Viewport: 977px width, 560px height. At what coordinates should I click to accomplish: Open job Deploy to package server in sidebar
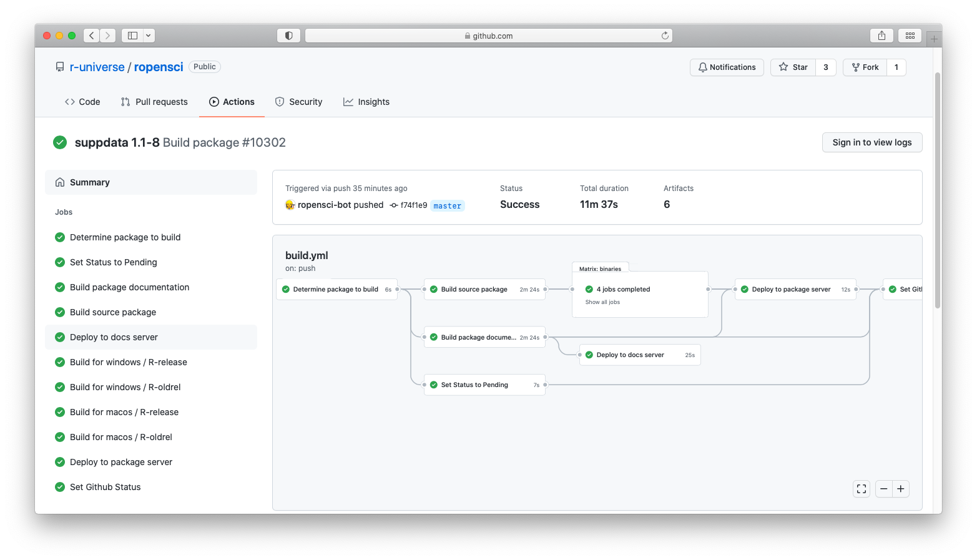[x=151, y=462]
